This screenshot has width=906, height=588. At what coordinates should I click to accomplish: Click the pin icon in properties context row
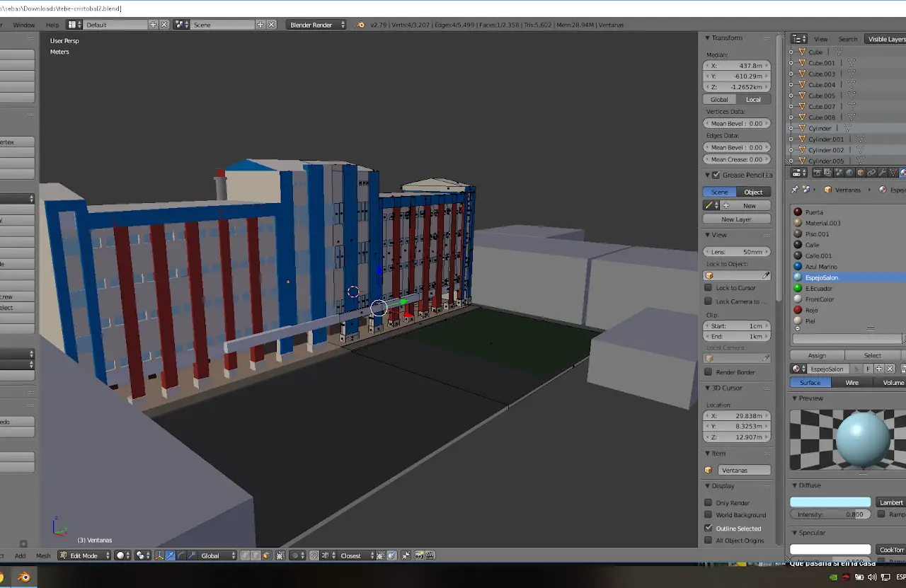pos(795,190)
